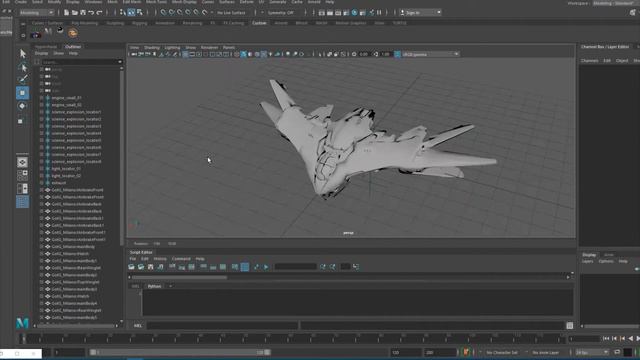This screenshot has height=360, width=640.
Task: Click the range slider end handle
Action: [x=267, y=352]
